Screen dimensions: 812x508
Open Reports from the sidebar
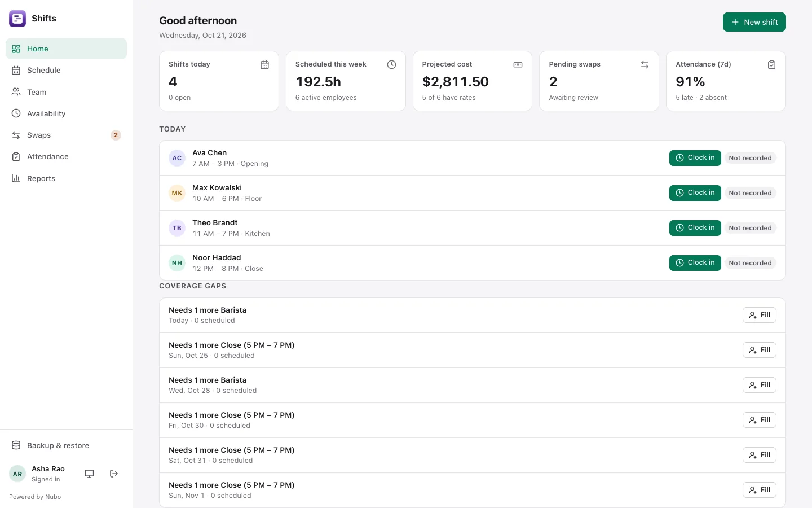pos(66,178)
